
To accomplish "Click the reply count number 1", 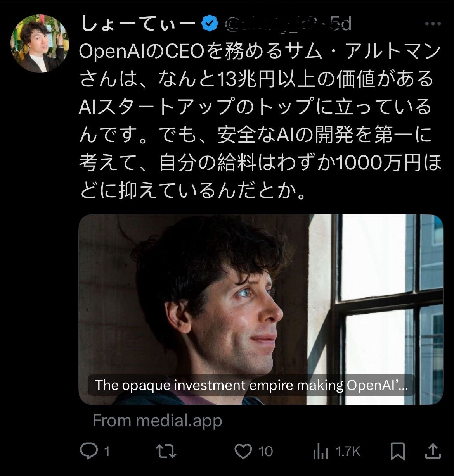I will pyautogui.click(x=107, y=452).
